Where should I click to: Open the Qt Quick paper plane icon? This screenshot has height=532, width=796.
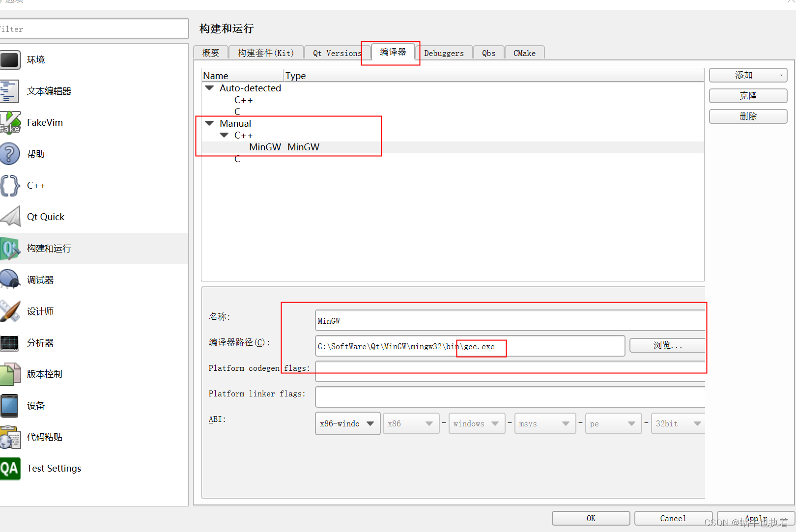[x=10, y=217]
